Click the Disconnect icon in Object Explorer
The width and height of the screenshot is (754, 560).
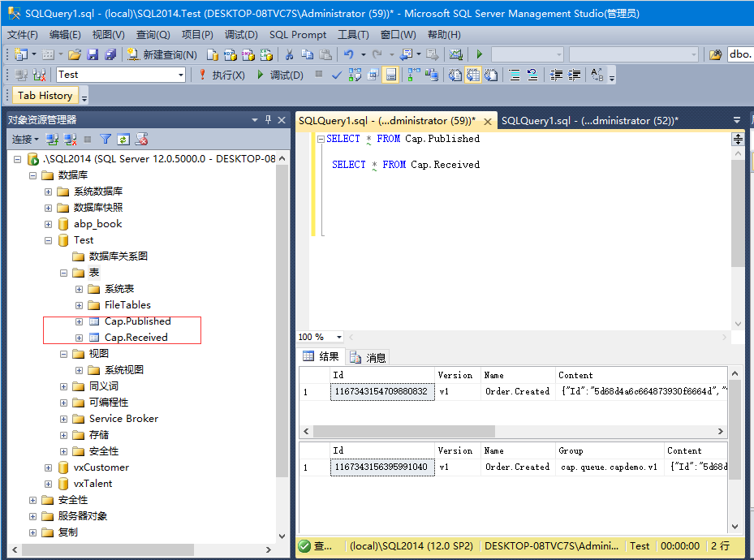pos(71,140)
